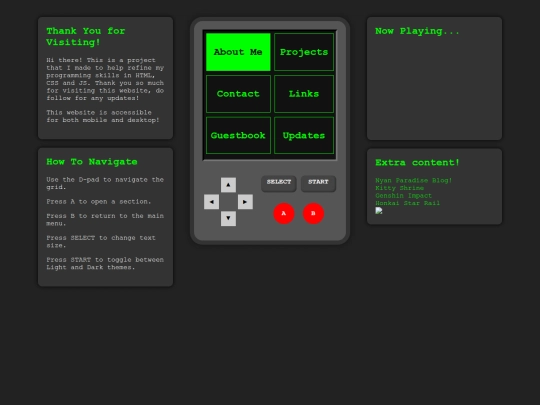Click the SELECT button on the console
This screenshot has height=405, width=540.
279,183
